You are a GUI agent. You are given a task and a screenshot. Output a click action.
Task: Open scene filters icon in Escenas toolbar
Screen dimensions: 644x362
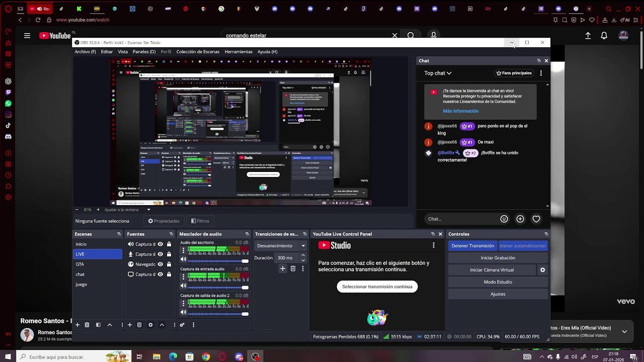click(98, 325)
